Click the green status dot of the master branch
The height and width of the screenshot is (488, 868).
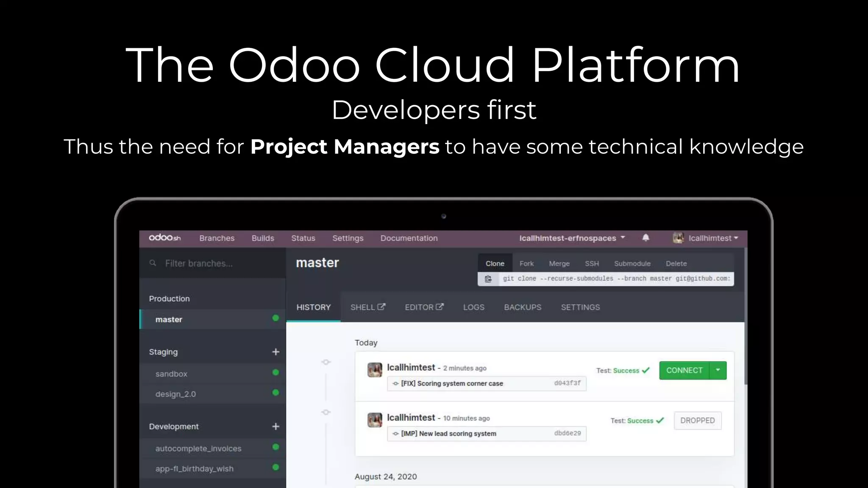(275, 318)
